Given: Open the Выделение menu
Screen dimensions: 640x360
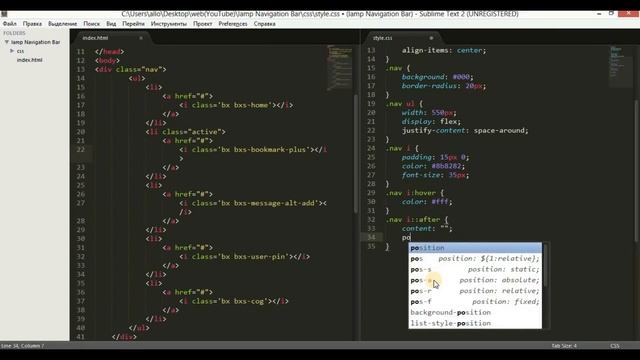Looking at the screenshot, I should (62, 24).
